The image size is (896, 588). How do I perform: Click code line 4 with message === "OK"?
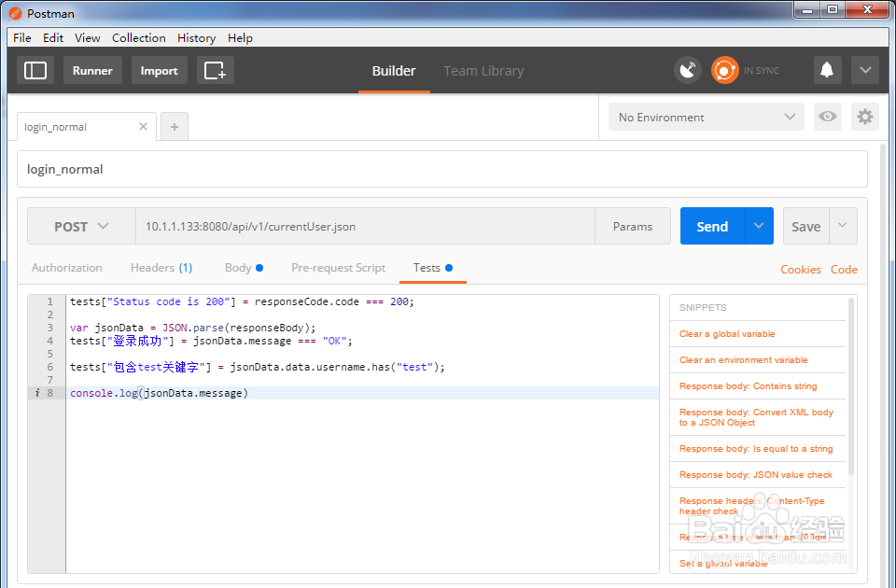pyautogui.click(x=212, y=342)
